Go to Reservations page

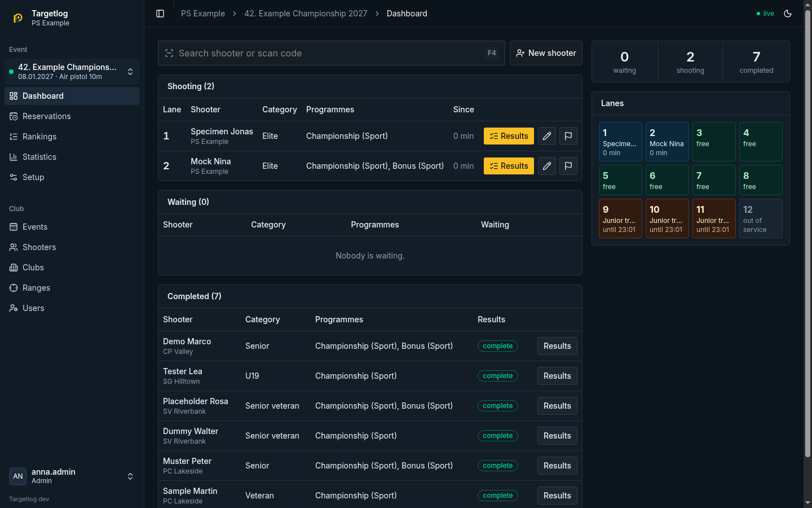coord(72,116)
